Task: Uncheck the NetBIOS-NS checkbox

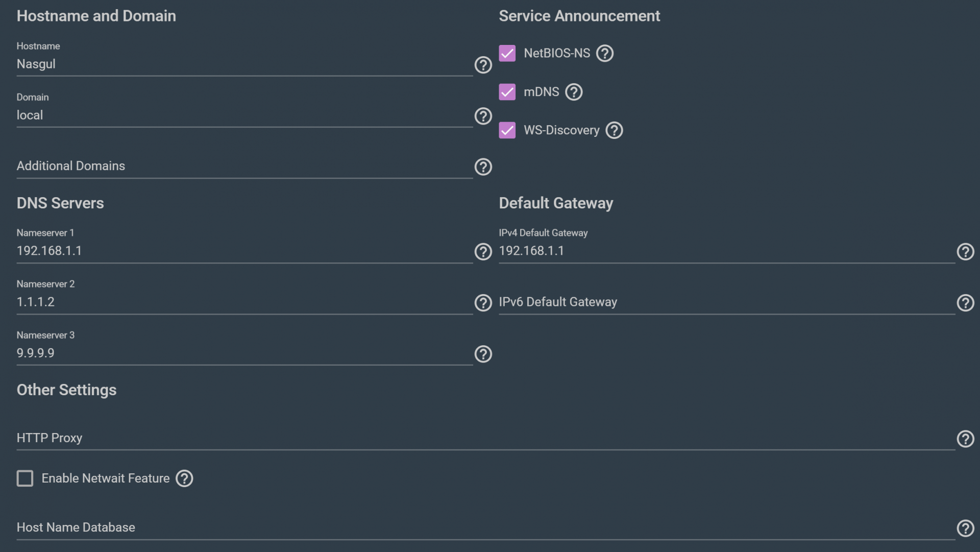Action: click(507, 53)
